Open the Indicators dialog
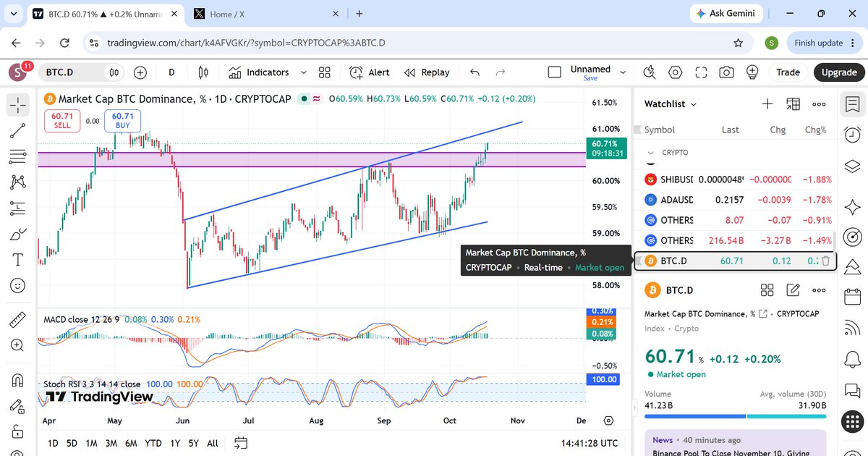The height and width of the screenshot is (456, 868). click(258, 72)
